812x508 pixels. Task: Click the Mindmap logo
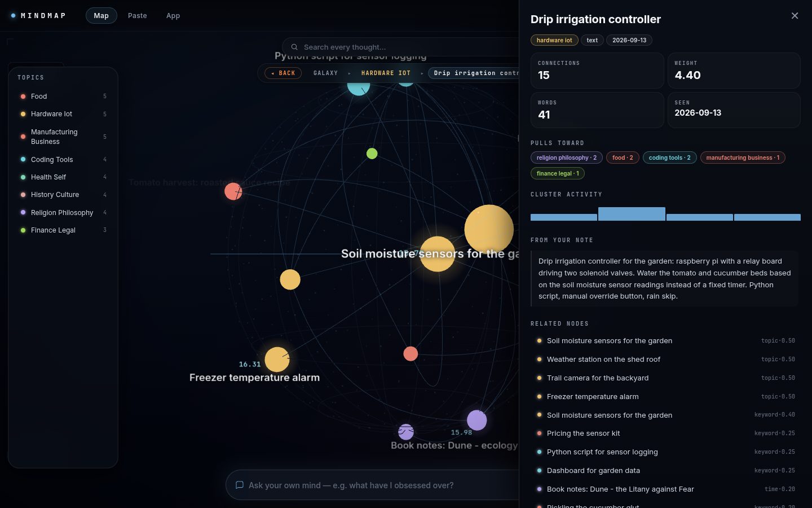(x=38, y=16)
